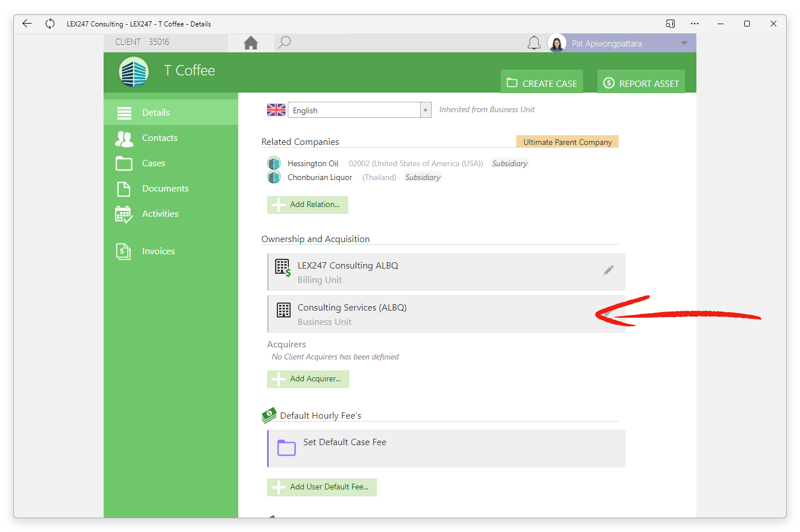Screen dimensions: 800x532
Task: Open the Cases sidebar section
Action: pos(171,163)
